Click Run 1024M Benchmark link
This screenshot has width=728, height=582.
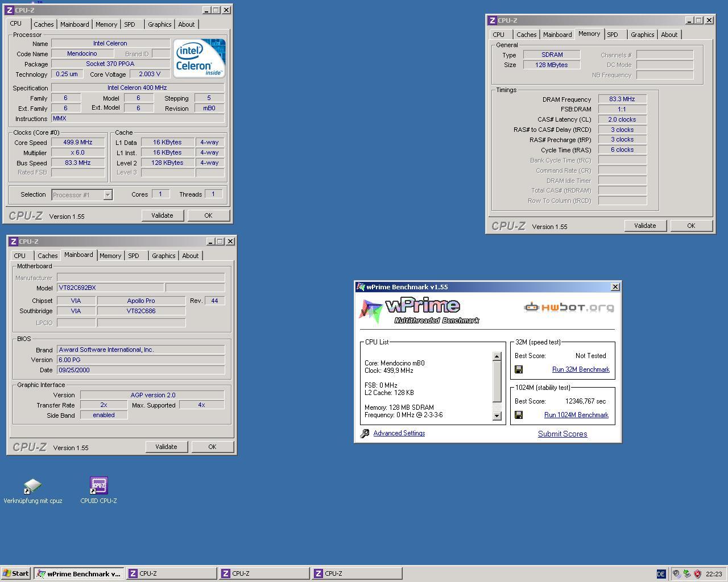point(576,415)
